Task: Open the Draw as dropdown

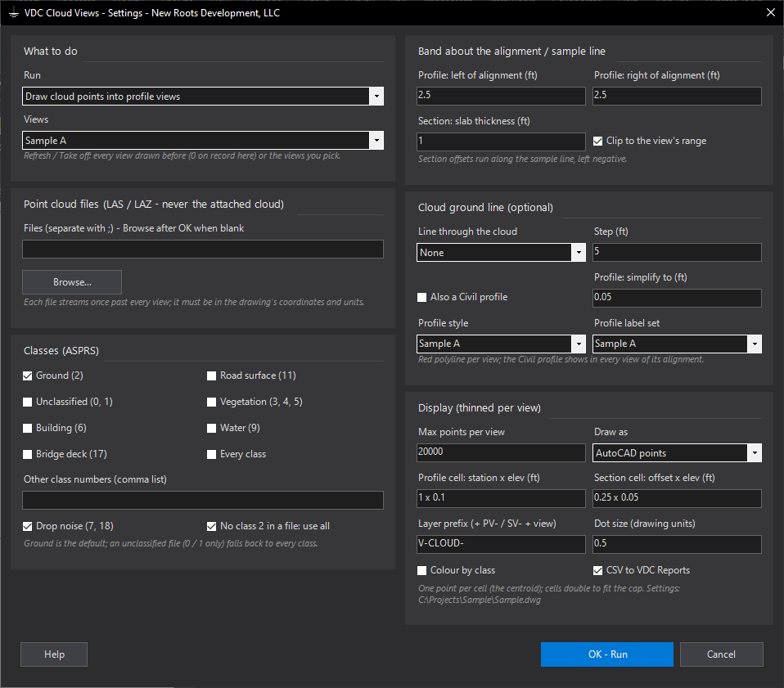Action: [x=677, y=453]
